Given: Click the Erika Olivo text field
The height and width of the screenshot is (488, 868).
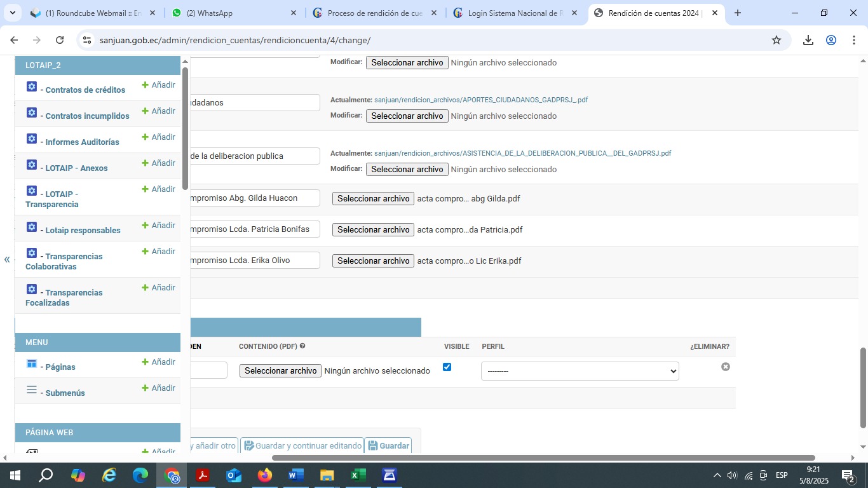Looking at the screenshot, I should 254,260.
